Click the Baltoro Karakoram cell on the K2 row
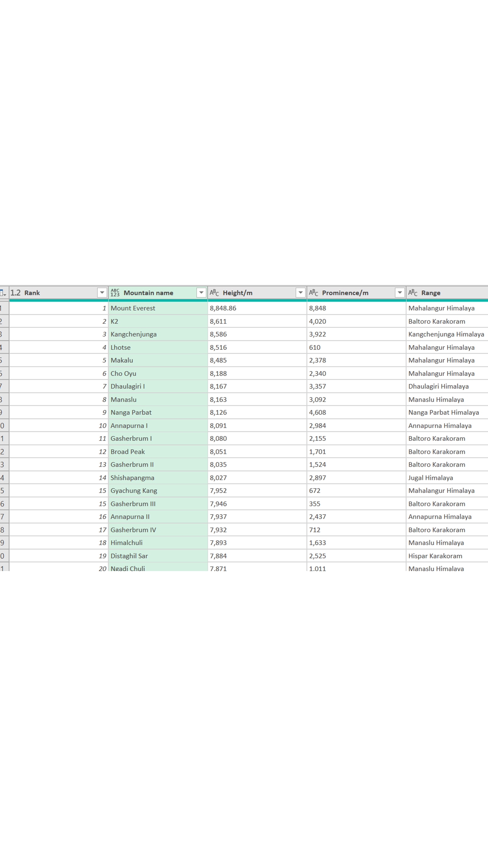Viewport: 488px width, 868px height. (436, 321)
